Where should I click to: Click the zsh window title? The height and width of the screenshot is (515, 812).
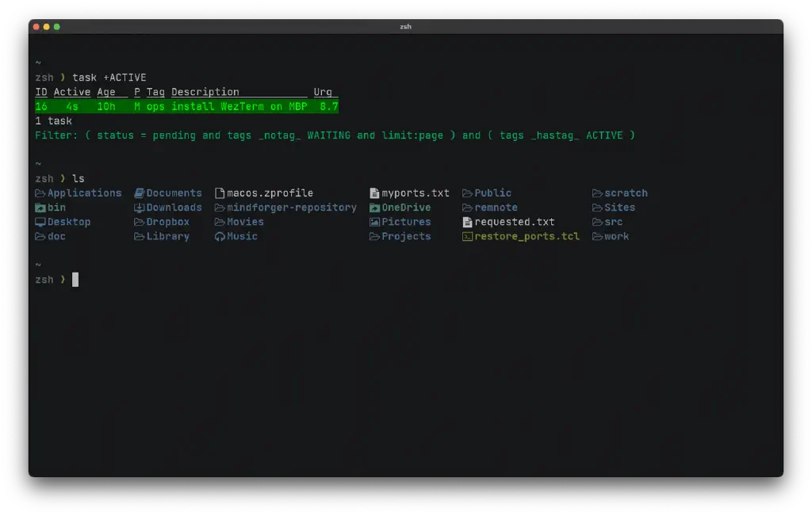pyautogui.click(x=405, y=26)
